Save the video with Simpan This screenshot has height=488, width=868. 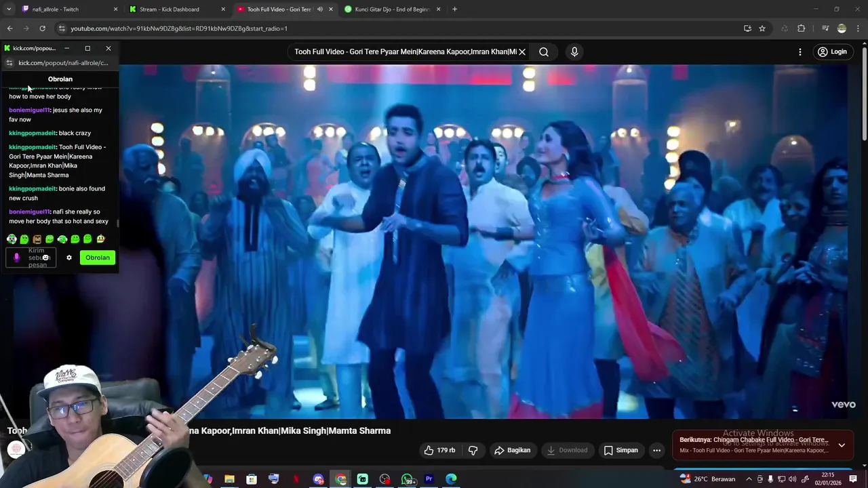[x=620, y=450]
